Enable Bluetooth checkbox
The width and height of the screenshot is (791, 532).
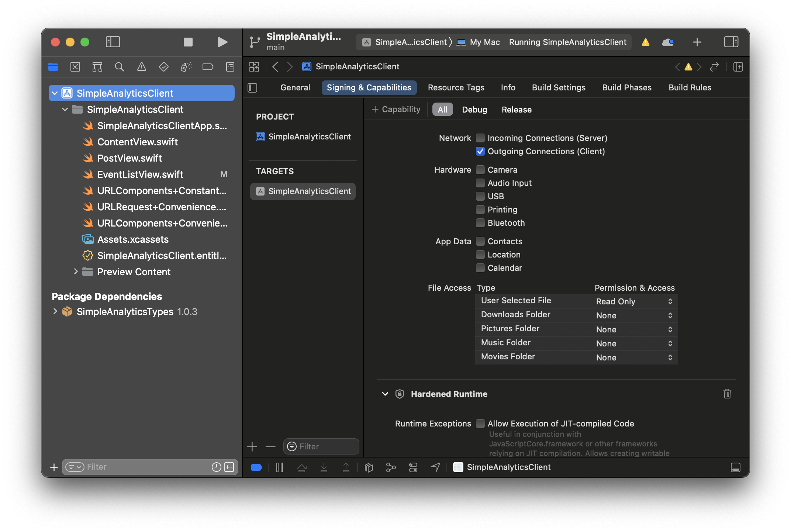point(480,223)
